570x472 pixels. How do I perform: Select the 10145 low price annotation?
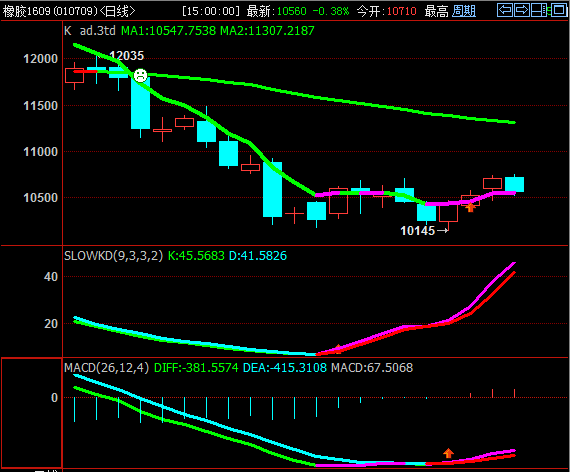pos(417,231)
